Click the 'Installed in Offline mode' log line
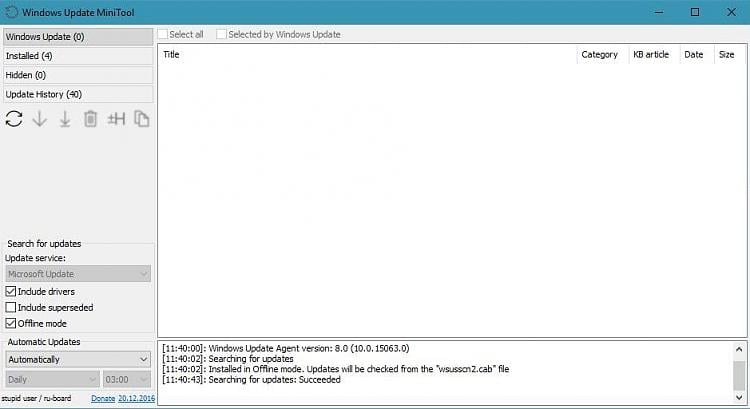Image resolution: width=750 pixels, height=409 pixels. coord(335,369)
